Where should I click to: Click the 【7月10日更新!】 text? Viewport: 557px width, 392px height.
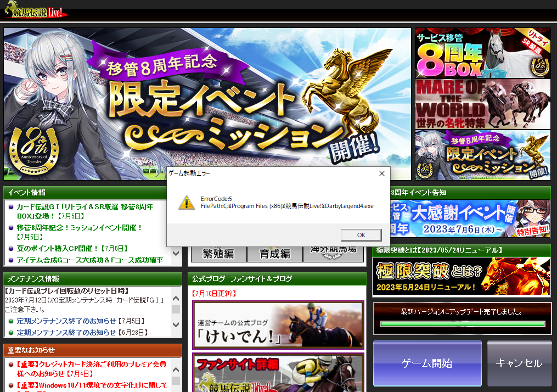click(214, 294)
